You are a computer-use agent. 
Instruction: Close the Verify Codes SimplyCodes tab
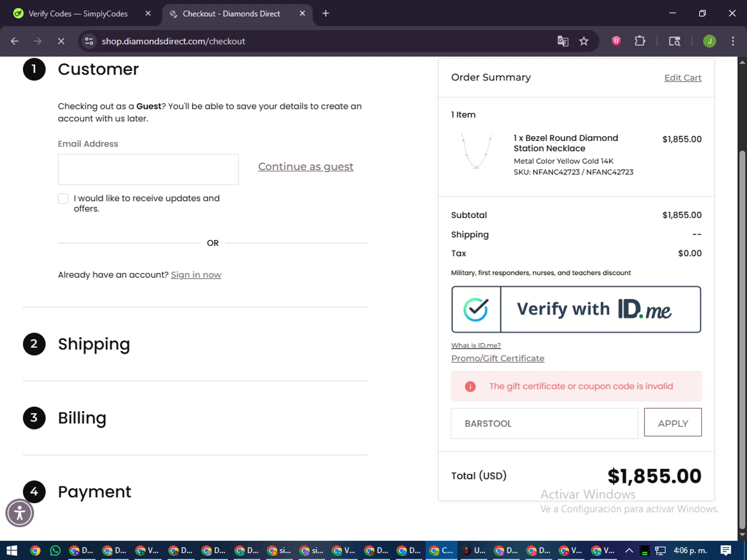(x=148, y=13)
